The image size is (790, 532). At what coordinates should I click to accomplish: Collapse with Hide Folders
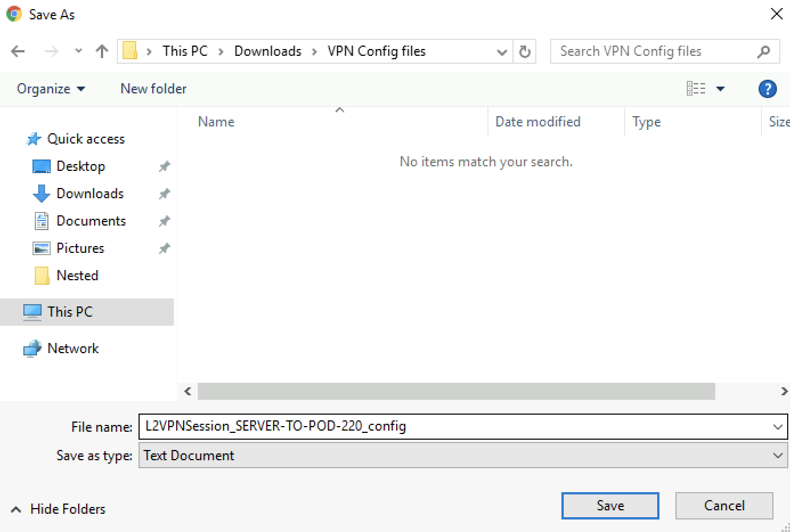58,509
